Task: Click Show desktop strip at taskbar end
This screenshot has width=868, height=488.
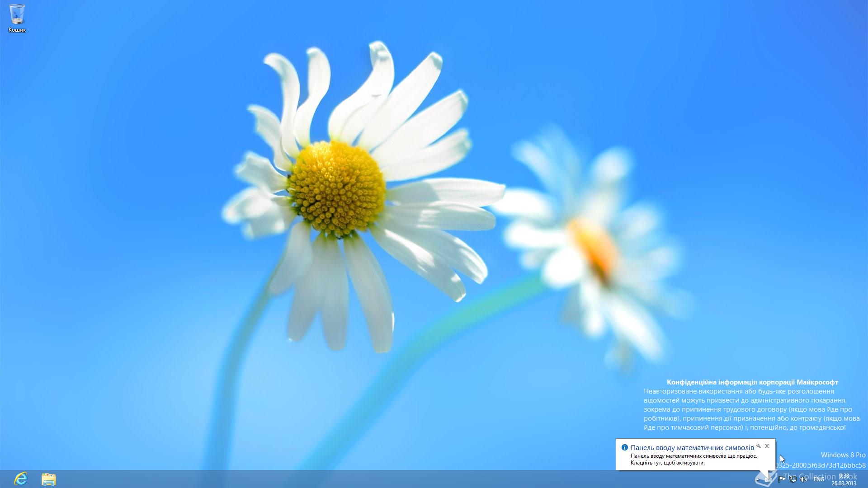Action: [x=866, y=479]
